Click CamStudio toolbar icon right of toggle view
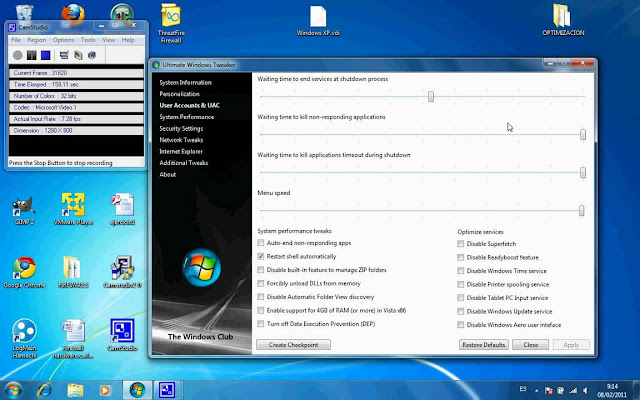Screen dimensions: 640x400 78,55
